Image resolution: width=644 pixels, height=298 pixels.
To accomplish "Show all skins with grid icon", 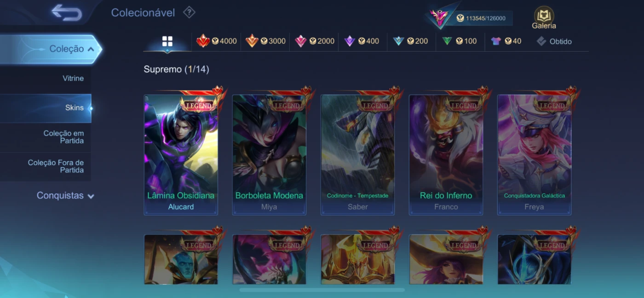I will (x=167, y=41).
